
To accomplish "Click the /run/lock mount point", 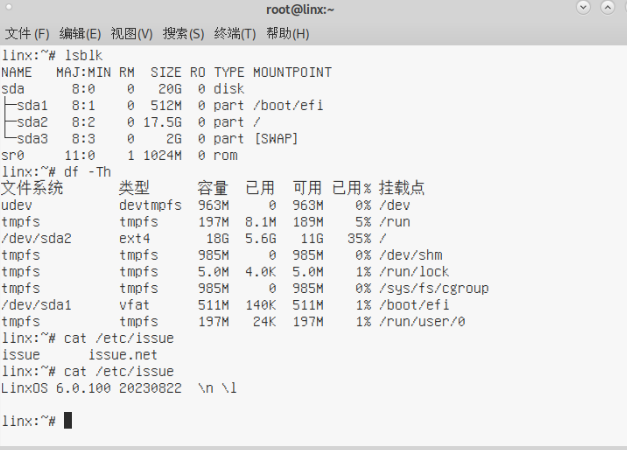I will pyautogui.click(x=414, y=272).
